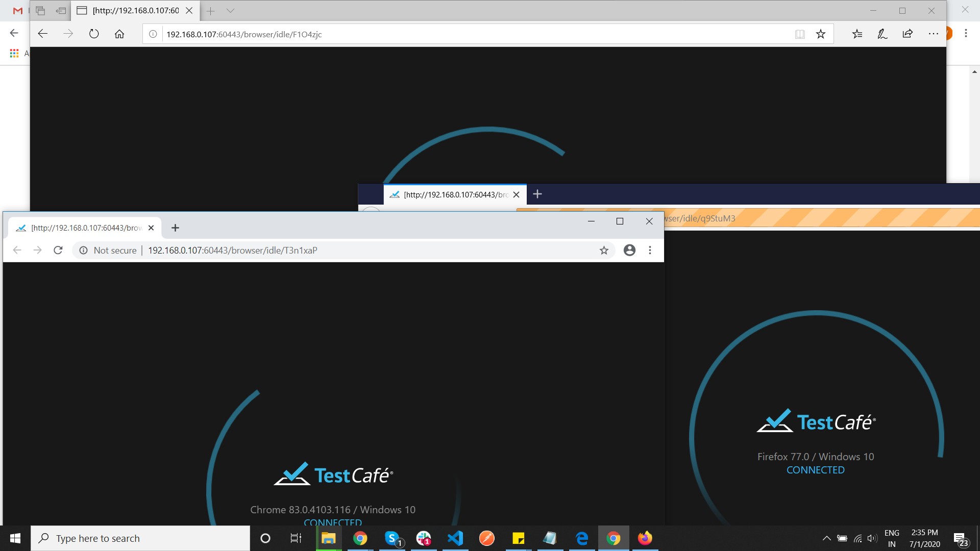The height and width of the screenshot is (551, 980).
Task: Select the Edge tab titled http://192.168.0.107
Action: pyautogui.click(x=136, y=11)
